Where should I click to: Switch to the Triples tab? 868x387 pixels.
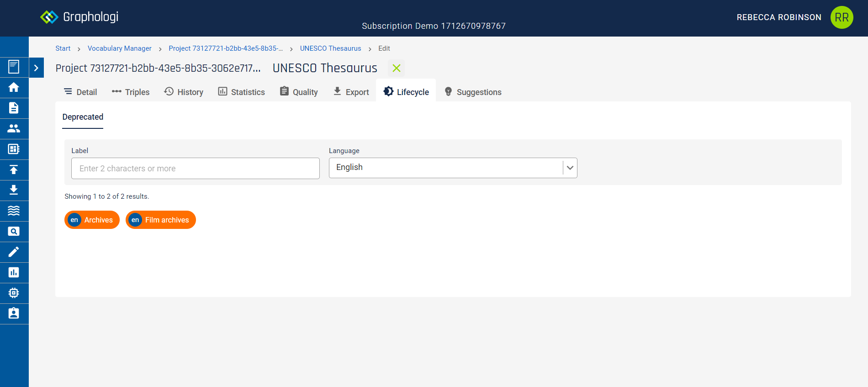pyautogui.click(x=131, y=92)
